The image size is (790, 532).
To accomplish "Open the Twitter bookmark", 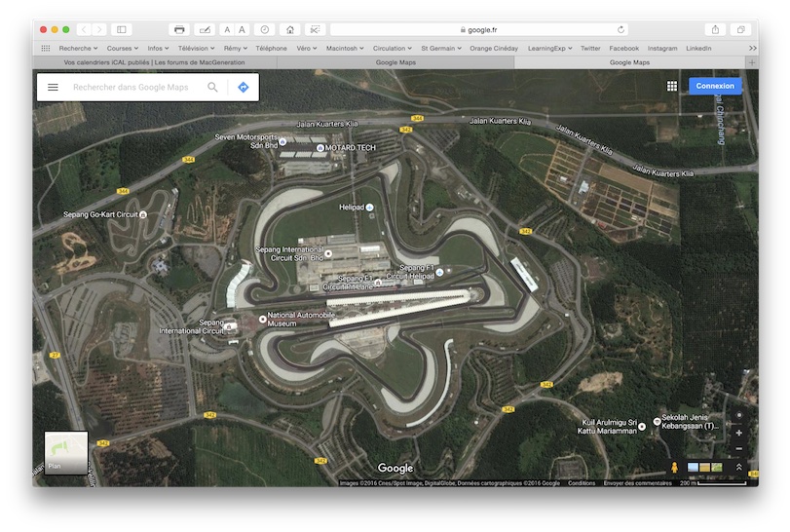I will pos(590,49).
